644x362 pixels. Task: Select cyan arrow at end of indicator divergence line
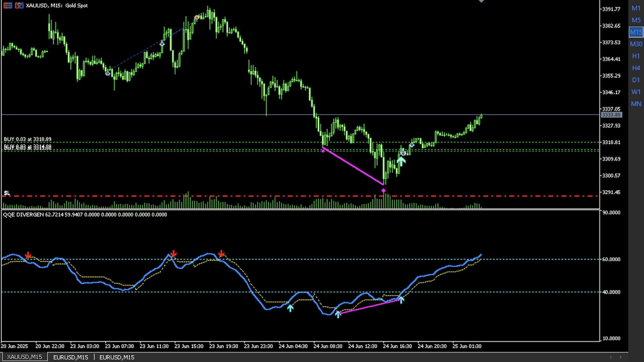[x=401, y=299]
